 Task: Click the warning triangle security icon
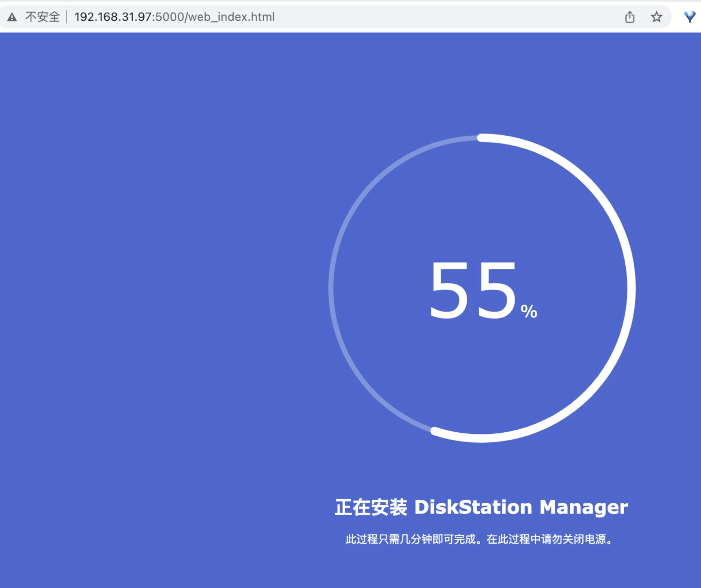(x=12, y=16)
